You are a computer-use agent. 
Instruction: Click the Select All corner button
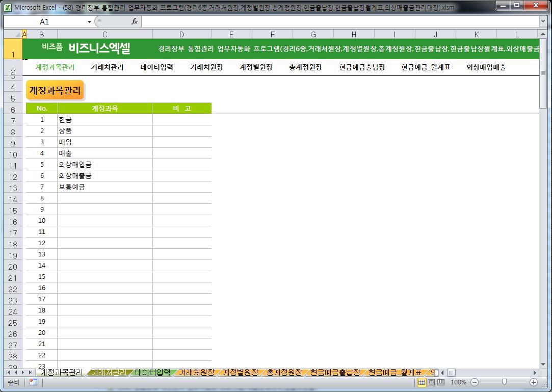13,34
